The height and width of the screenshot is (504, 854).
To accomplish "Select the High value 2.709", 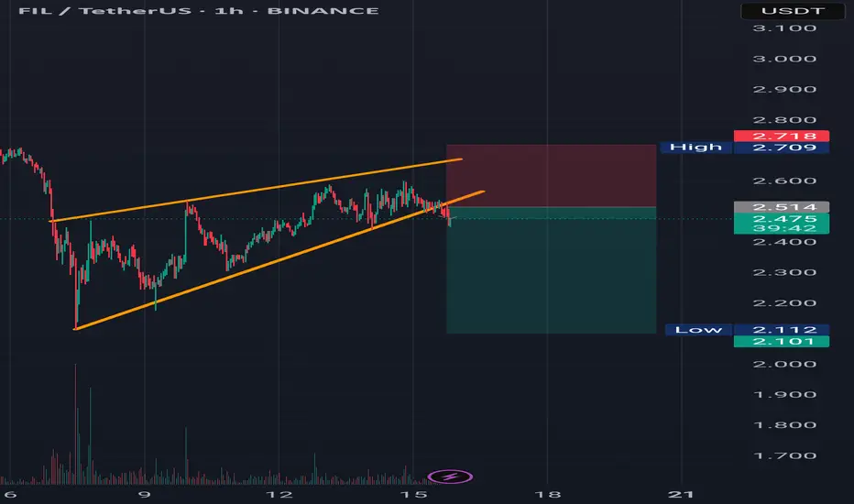I will (782, 148).
